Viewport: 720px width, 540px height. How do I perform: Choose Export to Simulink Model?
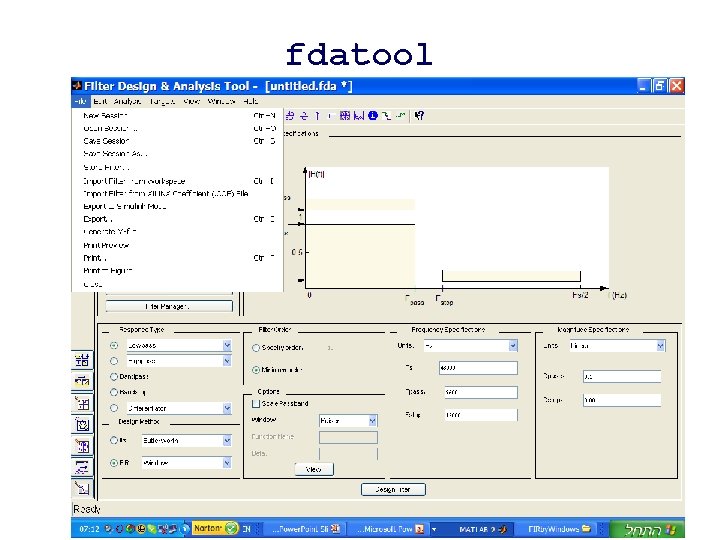click(x=178, y=207)
